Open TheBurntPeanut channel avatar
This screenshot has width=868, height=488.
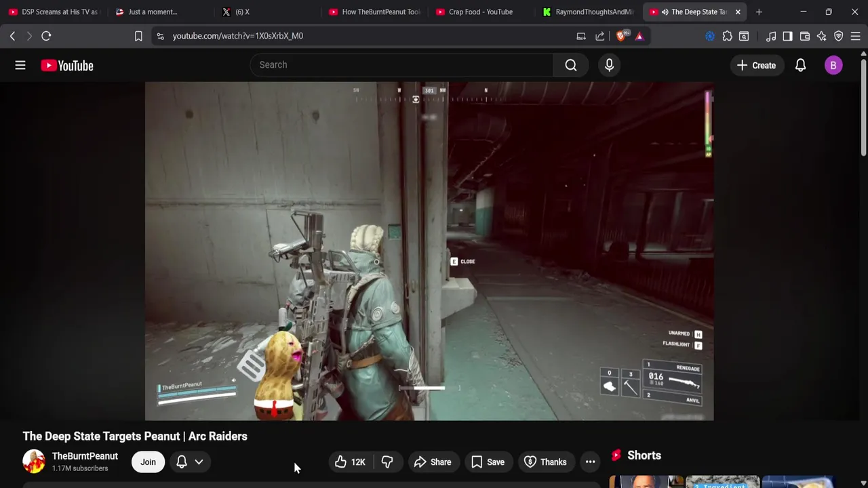coord(34,462)
